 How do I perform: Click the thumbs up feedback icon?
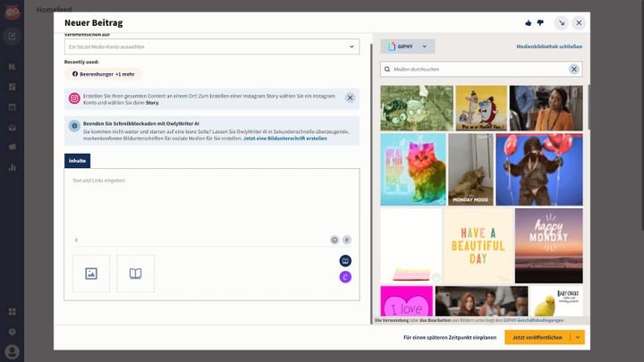529,23
